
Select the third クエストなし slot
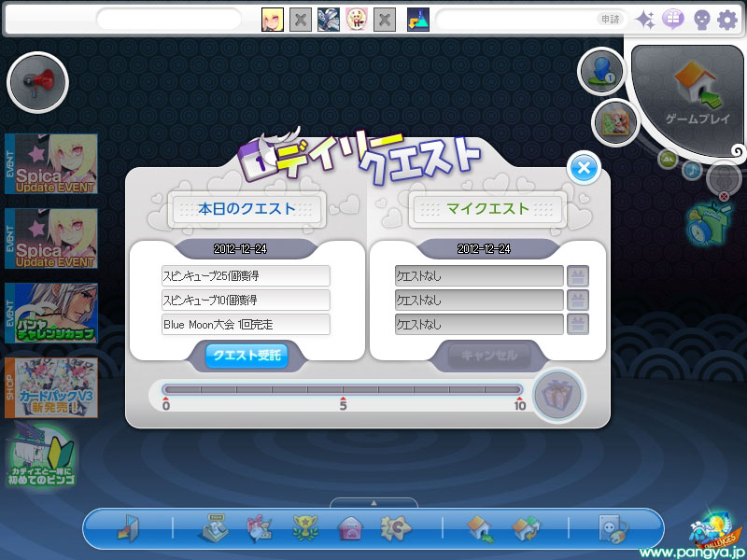479,324
